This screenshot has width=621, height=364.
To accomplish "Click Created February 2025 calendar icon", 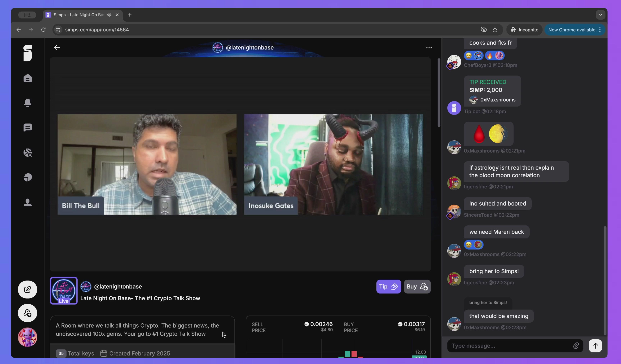I will [103, 353].
